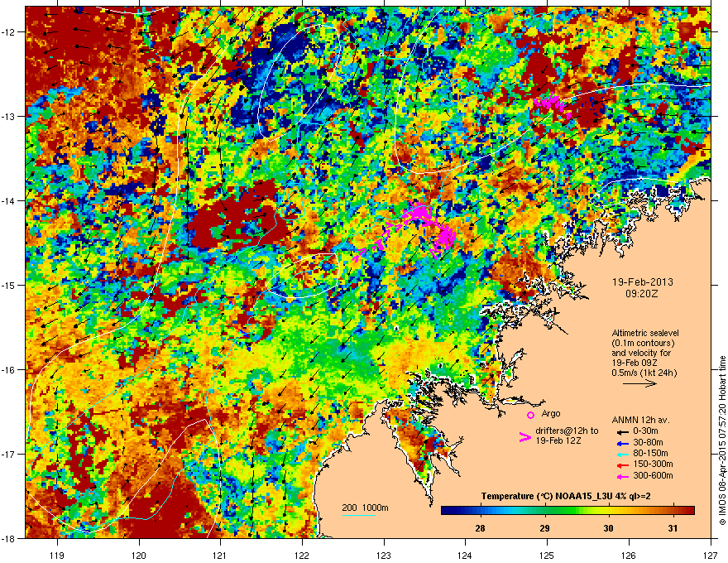The image size is (728, 563).
Task: Click the magenta drifters chevron legend symbol
Action: click(x=524, y=437)
